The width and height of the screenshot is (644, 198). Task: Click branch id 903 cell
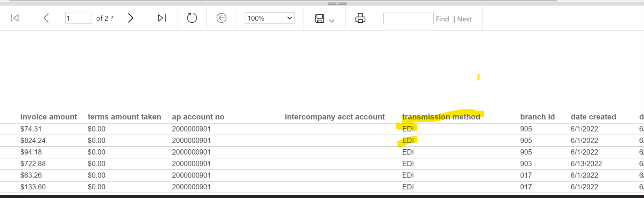click(526, 164)
